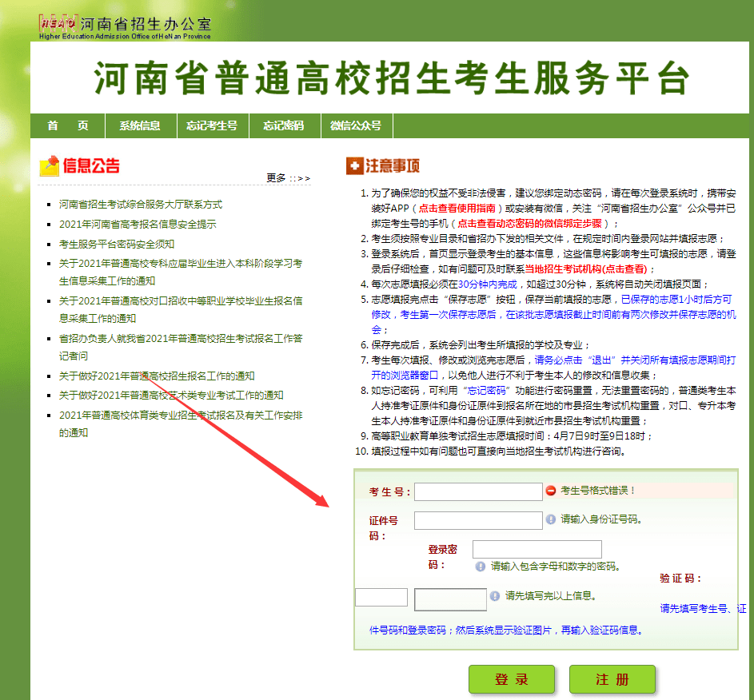Click the info icon beside 请输入身份证号码
Image resolution: width=754 pixels, height=700 pixels.
pyautogui.click(x=551, y=519)
